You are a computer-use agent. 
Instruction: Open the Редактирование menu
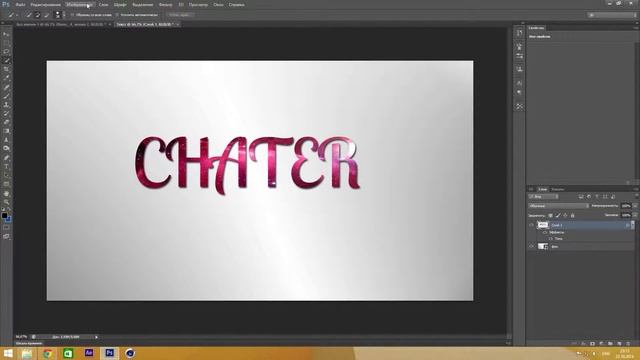[45, 4]
